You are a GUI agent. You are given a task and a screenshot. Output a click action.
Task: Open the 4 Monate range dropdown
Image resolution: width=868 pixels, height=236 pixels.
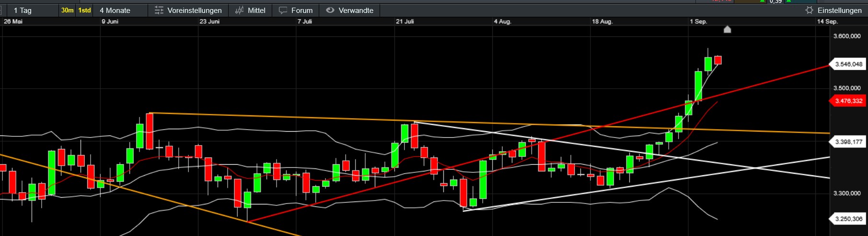(x=121, y=10)
